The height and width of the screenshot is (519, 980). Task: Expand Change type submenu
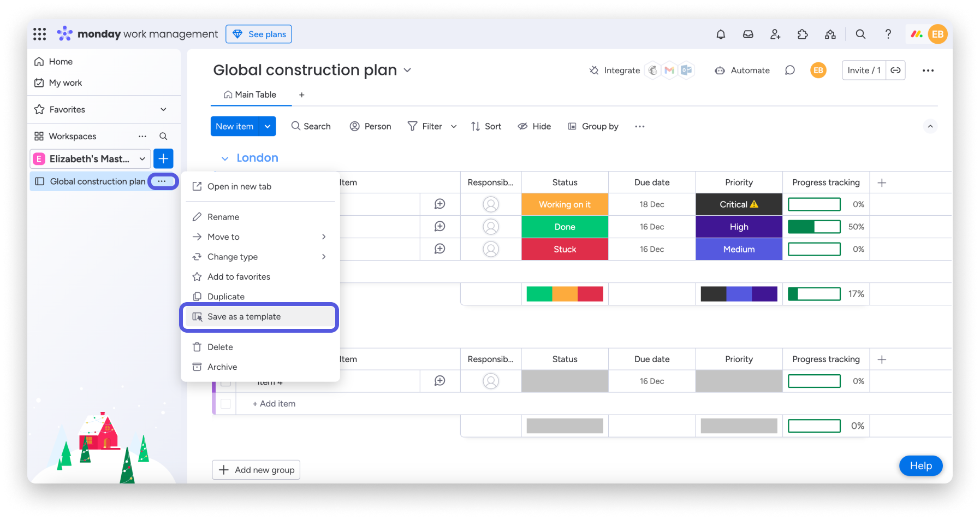(x=324, y=257)
